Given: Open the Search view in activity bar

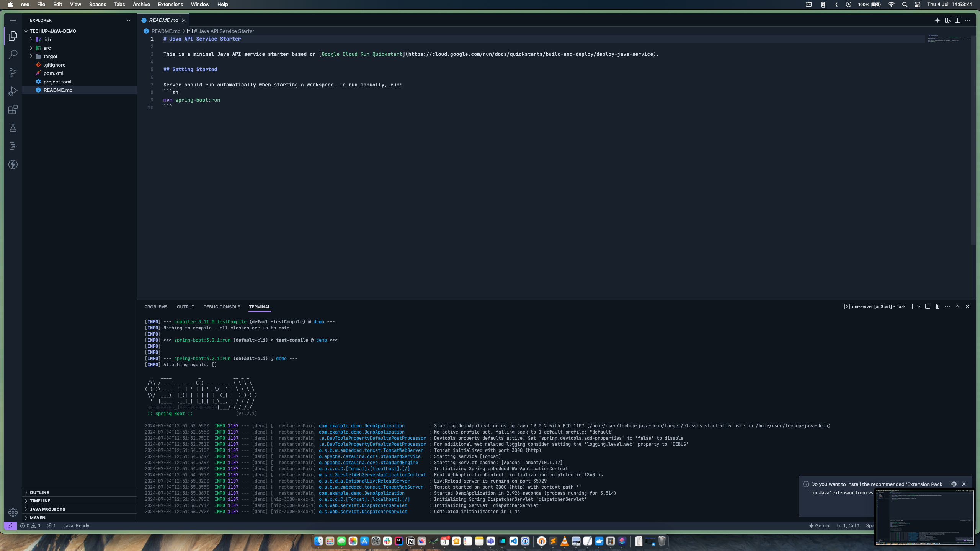Looking at the screenshot, I should (13, 54).
